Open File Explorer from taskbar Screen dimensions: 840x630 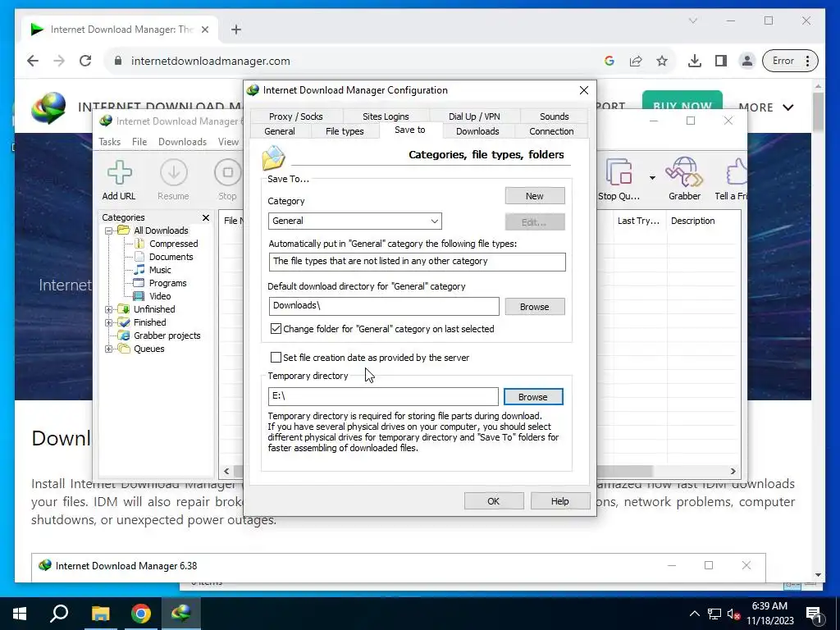[100, 614]
